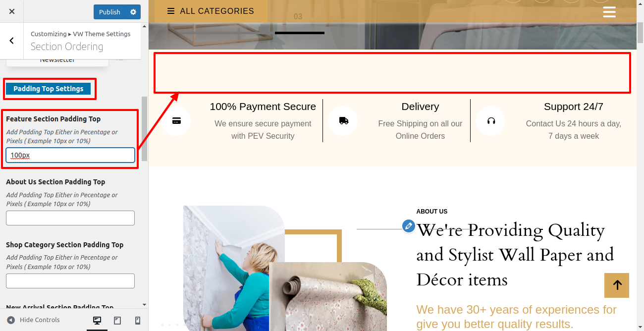
Task: Focus the Feature Section Padding Top field
Action: [x=70, y=155]
